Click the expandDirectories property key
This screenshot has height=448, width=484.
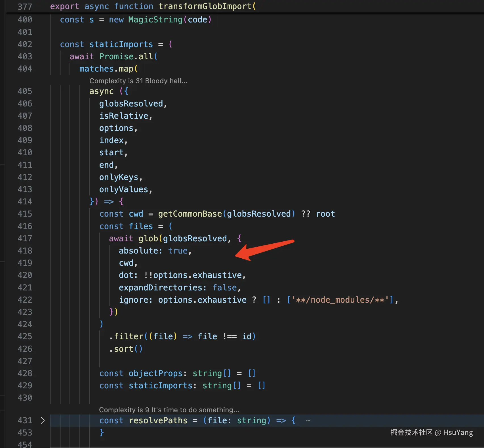161,288
